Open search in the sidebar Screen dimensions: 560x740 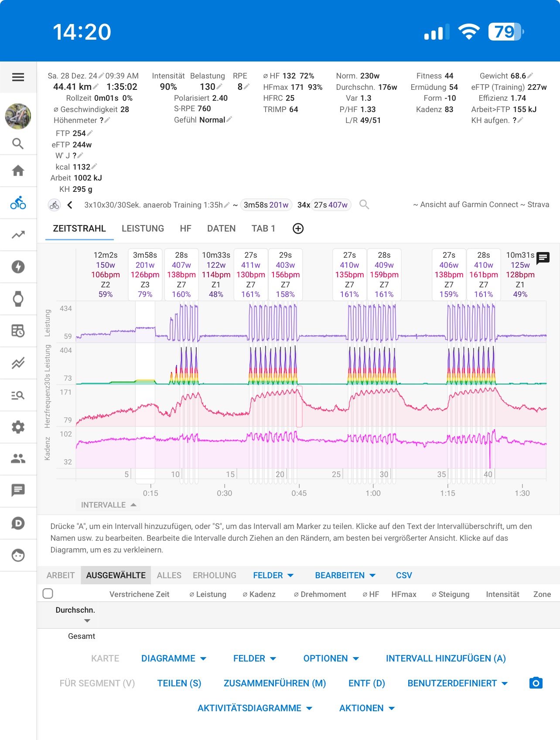pyautogui.click(x=18, y=143)
